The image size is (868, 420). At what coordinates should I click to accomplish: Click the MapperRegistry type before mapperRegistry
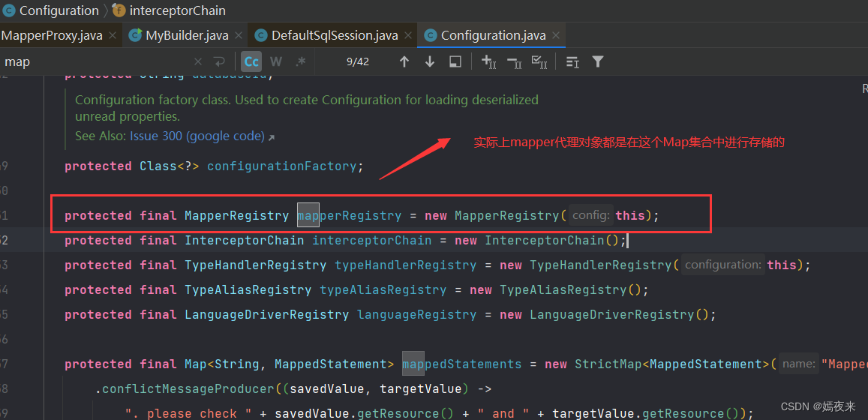click(237, 215)
